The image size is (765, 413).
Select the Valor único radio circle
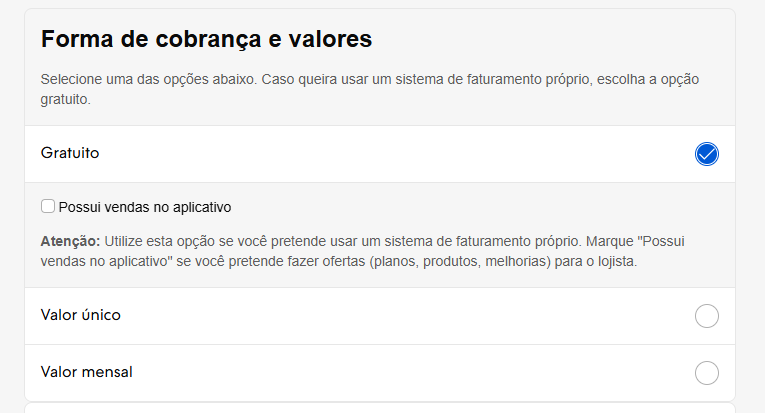click(x=706, y=316)
